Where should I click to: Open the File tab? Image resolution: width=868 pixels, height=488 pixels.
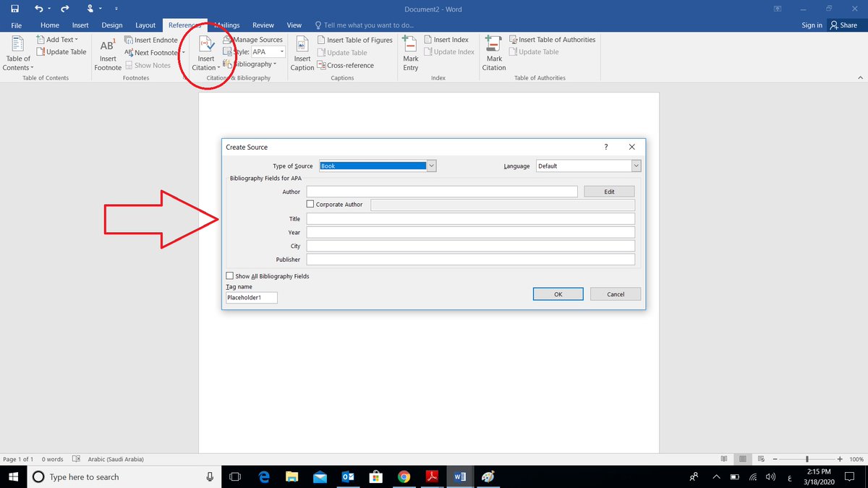[x=17, y=25]
